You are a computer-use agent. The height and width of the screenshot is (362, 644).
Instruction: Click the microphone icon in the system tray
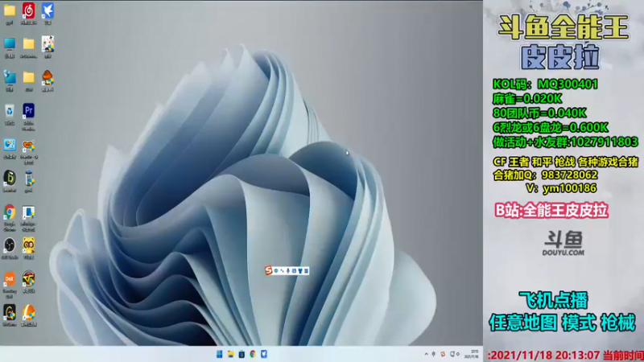click(434, 354)
